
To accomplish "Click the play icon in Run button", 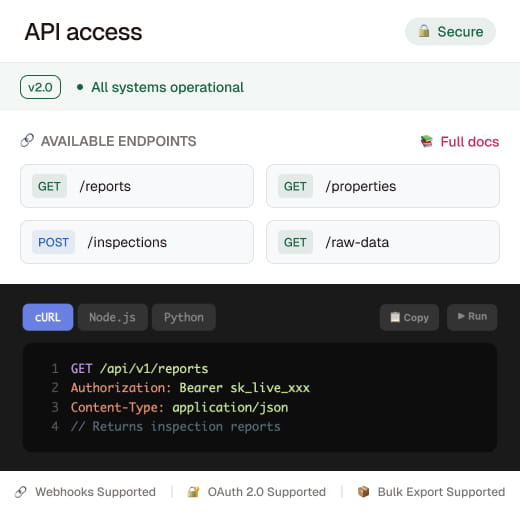I will click(x=461, y=316).
